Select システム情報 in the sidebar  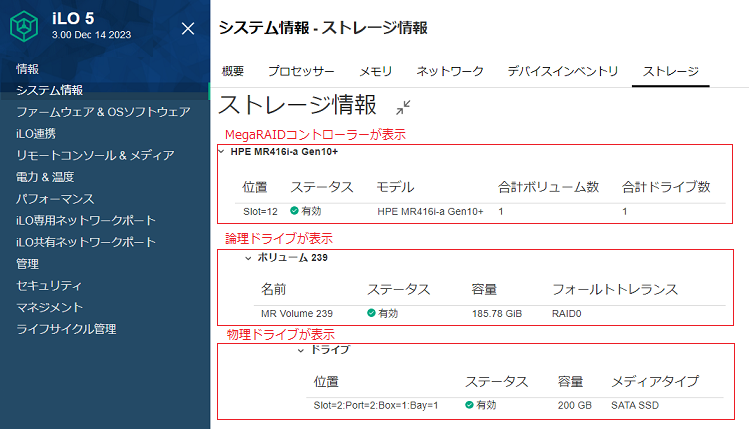point(50,90)
